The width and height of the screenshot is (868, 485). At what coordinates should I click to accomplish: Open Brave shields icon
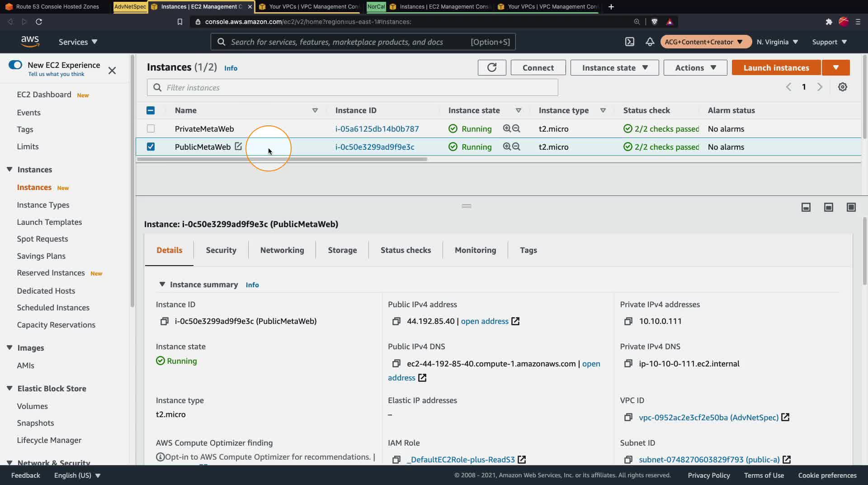click(x=654, y=22)
